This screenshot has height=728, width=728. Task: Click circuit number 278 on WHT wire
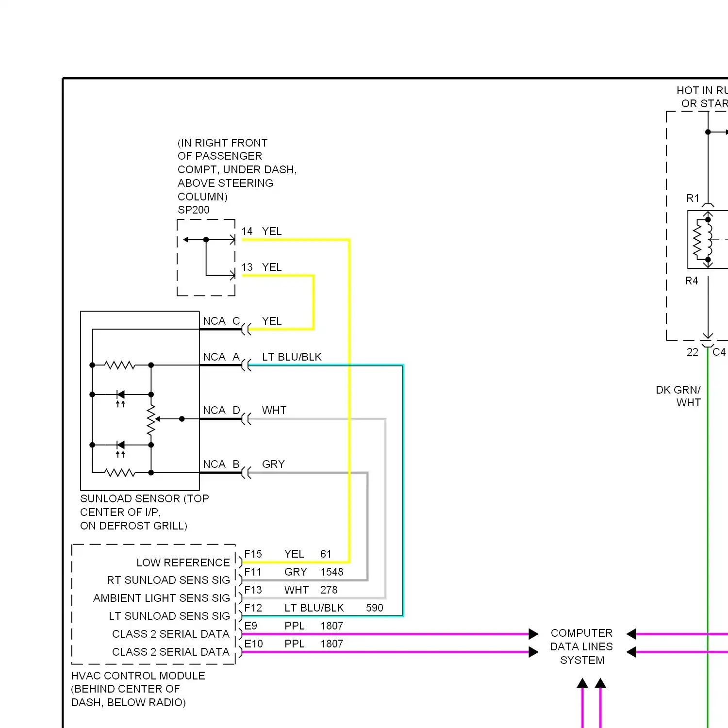pos(329,590)
